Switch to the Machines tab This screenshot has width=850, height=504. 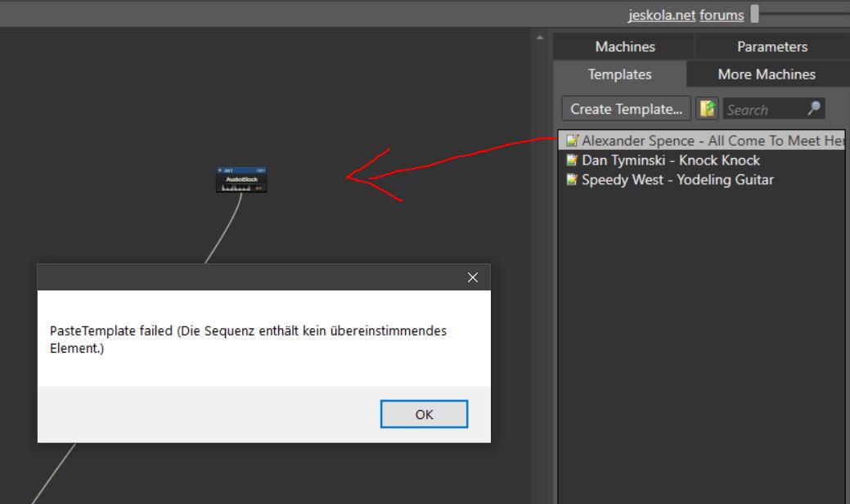(624, 47)
